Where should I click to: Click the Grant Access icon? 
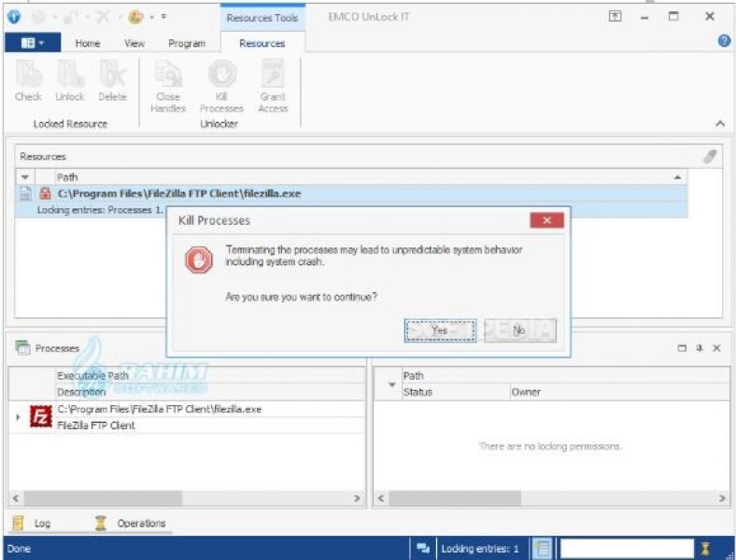[273, 74]
